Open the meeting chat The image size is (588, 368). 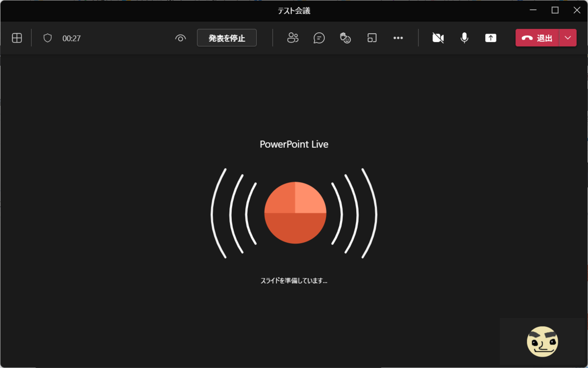319,38
